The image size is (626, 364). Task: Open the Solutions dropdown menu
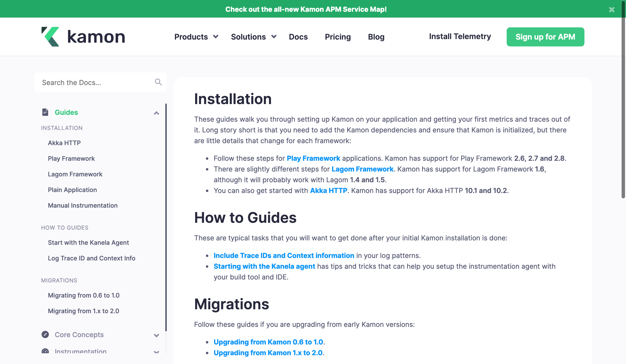pyautogui.click(x=254, y=37)
